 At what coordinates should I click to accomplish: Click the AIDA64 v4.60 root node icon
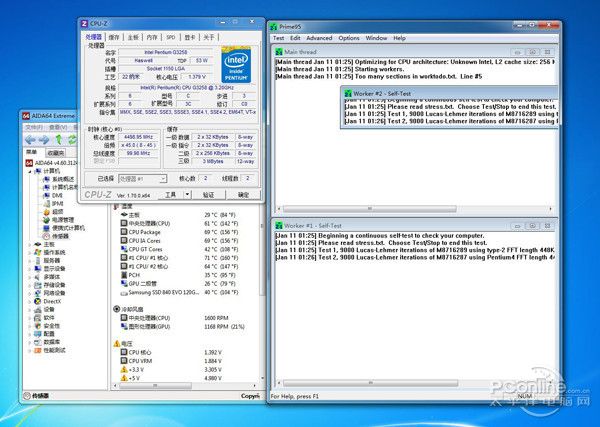[x=29, y=163]
